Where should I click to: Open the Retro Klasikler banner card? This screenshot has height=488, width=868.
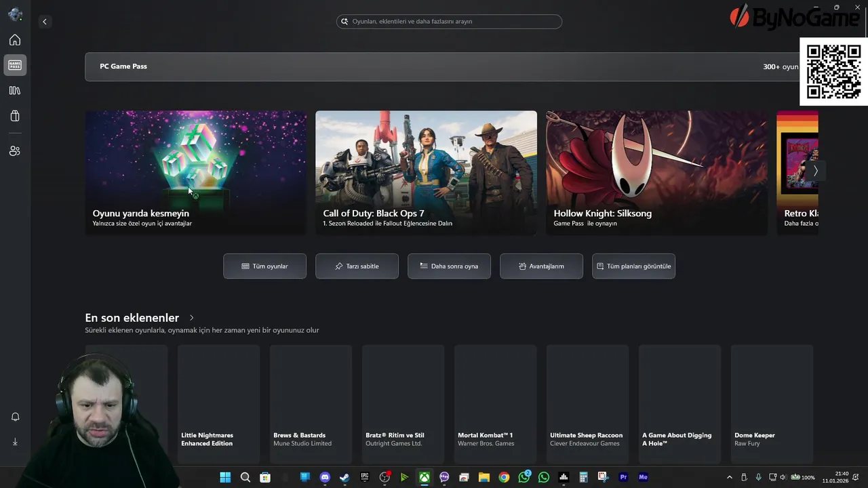point(797,173)
